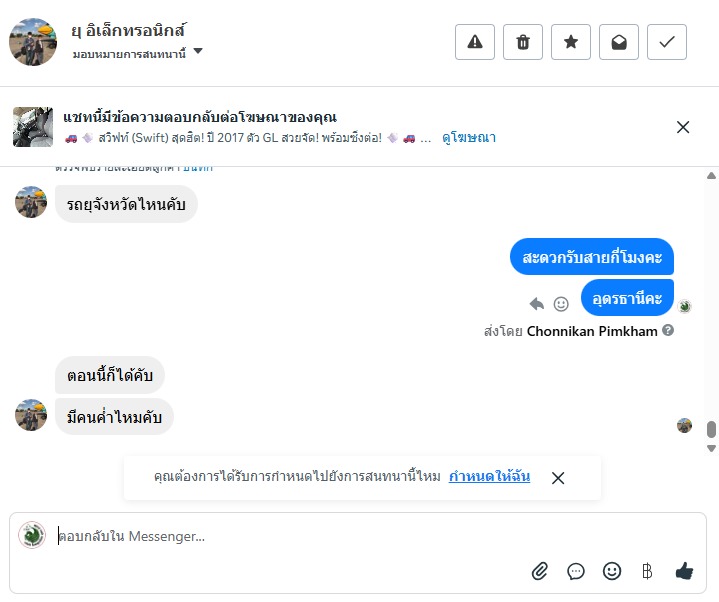Open the Swift ad thumbnail image
719x602 pixels.
33,127
